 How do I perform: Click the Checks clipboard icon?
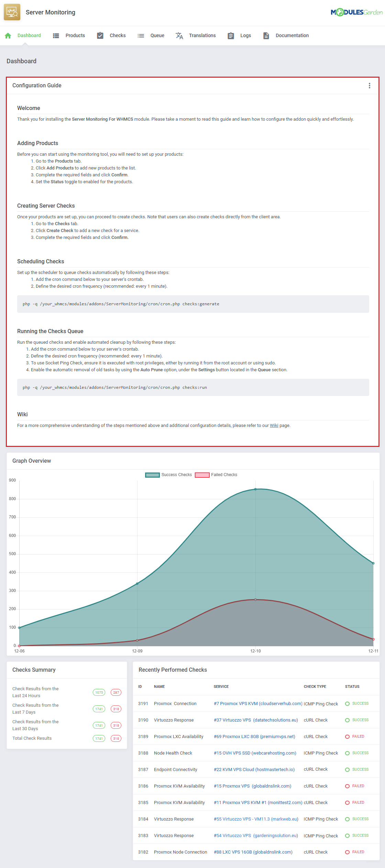pyautogui.click(x=100, y=35)
